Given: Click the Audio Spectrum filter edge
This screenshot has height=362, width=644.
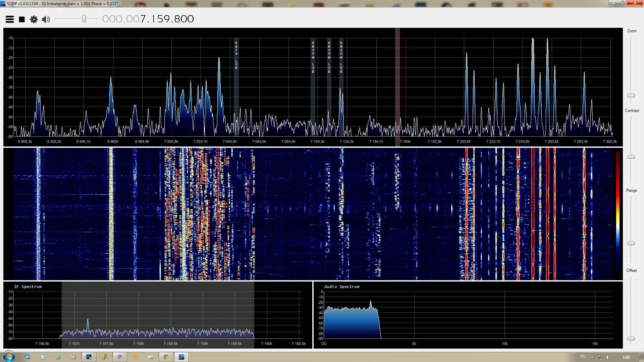Looking at the screenshot, I should pyautogui.click(x=379, y=322).
